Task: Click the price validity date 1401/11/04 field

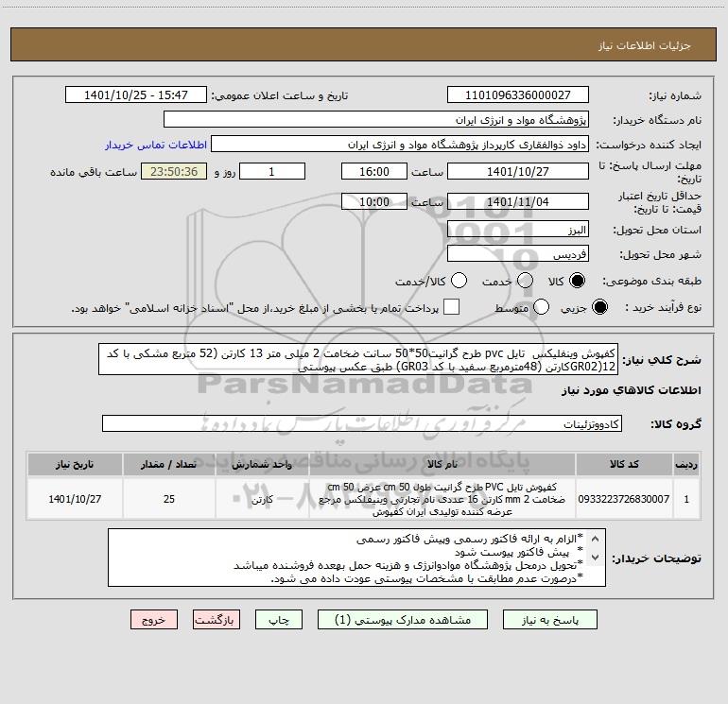Action: pos(518,201)
